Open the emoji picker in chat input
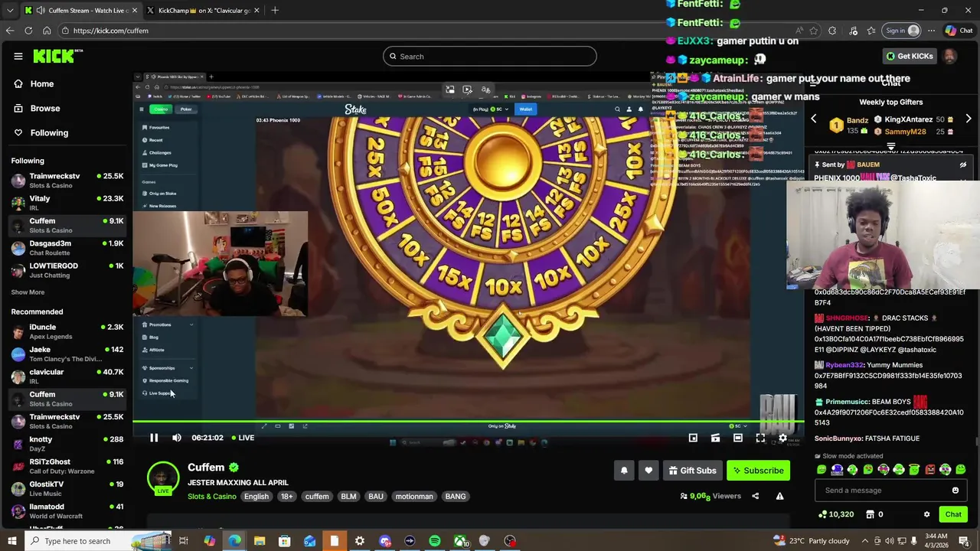The width and height of the screenshot is (980, 551). (x=955, y=491)
